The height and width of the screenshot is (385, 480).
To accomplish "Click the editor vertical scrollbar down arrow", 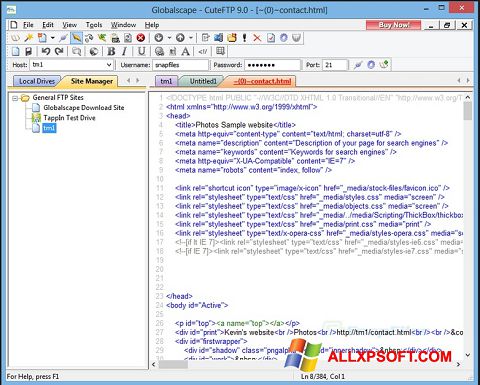I will [x=468, y=355].
